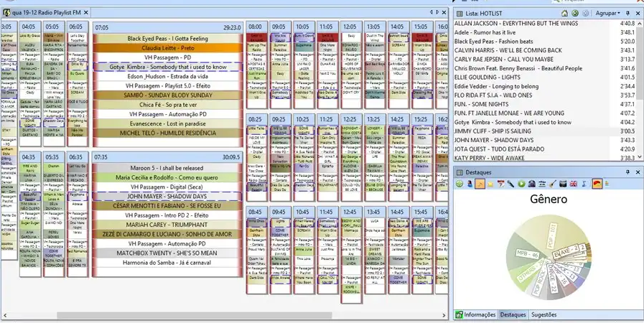
Task: Click the stacked lines icon in Destaques toolbar
Action: pos(542,184)
